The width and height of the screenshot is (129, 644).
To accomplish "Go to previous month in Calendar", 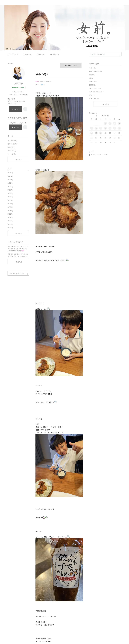I will (97, 116).
